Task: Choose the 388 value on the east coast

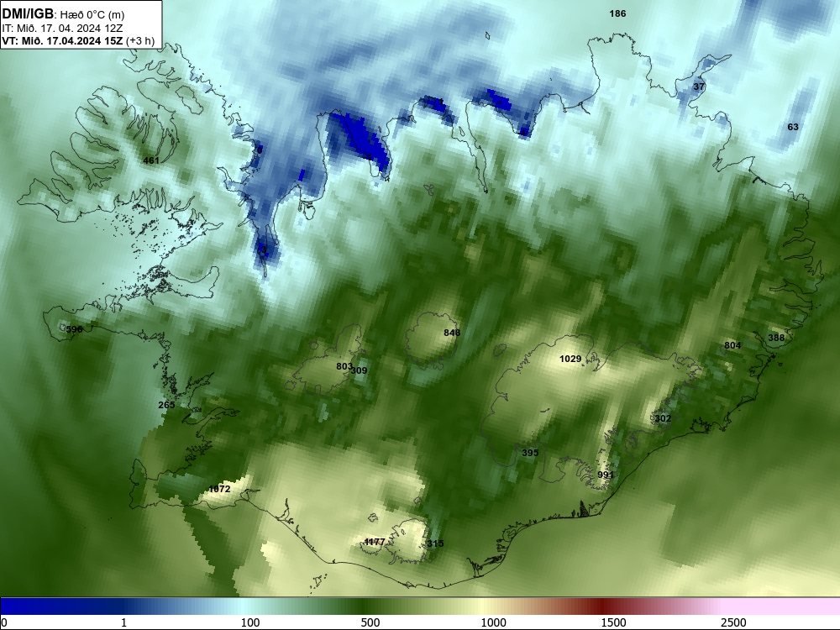Action: [776, 338]
